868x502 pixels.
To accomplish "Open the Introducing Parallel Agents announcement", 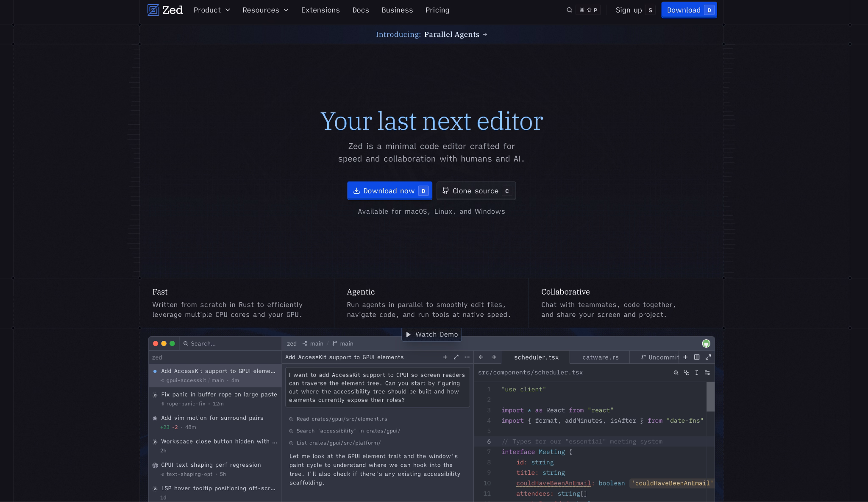I will [x=431, y=34].
